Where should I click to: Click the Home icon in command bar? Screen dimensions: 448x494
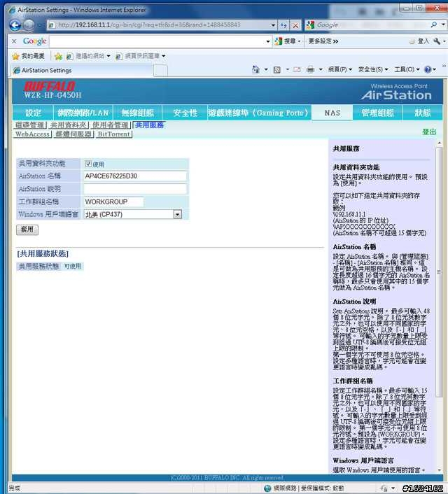click(255, 70)
